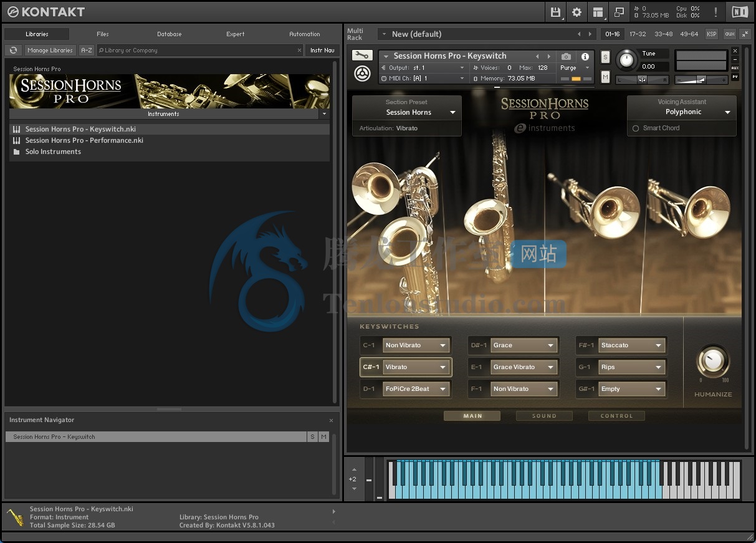
Task: Open the F#-1 Staccato keyswitch dropdown
Action: tap(632, 345)
